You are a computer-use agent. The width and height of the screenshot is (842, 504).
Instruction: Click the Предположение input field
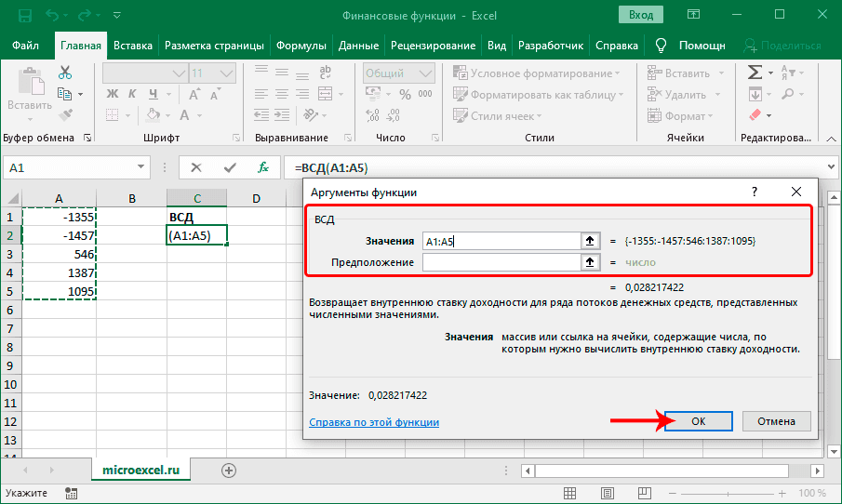(500, 262)
